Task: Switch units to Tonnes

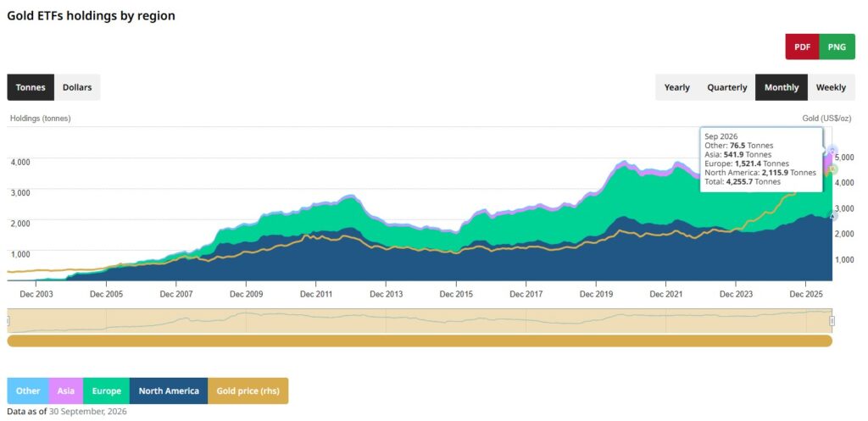Action: pyautogui.click(x=31, y=87)
